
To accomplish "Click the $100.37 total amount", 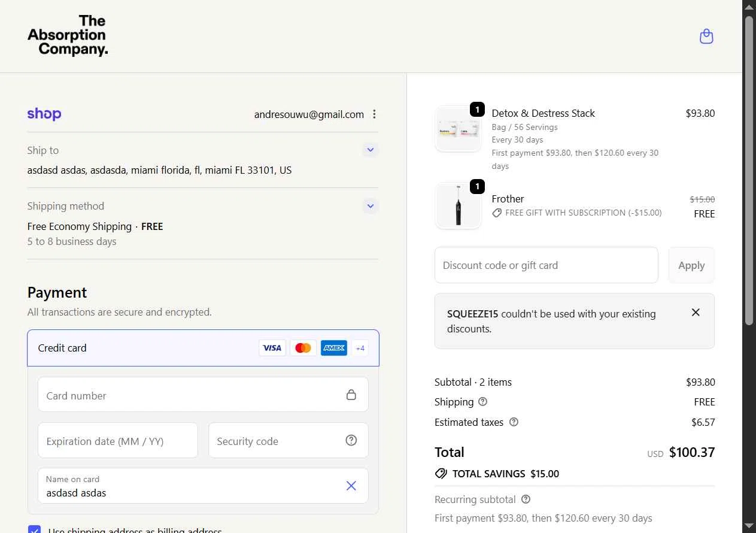I will tap(692, 452).
